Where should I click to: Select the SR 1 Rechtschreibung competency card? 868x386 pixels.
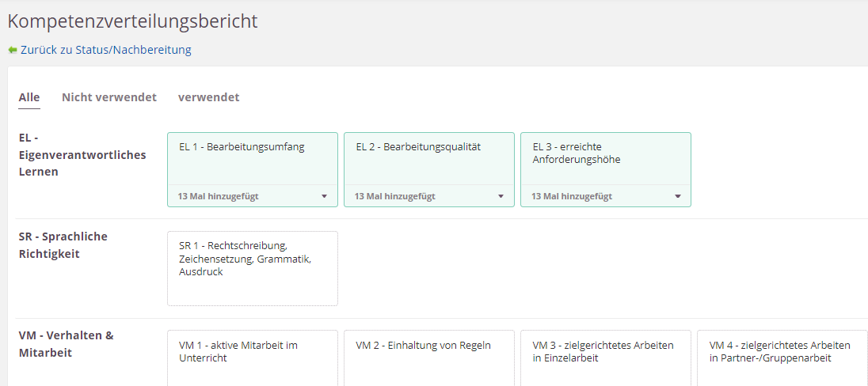point(253,267)
